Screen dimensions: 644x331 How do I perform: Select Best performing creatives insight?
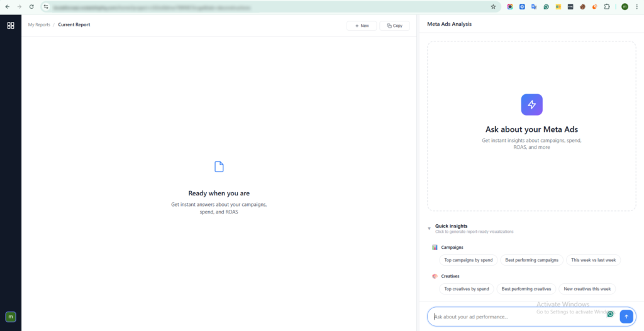pyautogui.click(x=526, y=289)
